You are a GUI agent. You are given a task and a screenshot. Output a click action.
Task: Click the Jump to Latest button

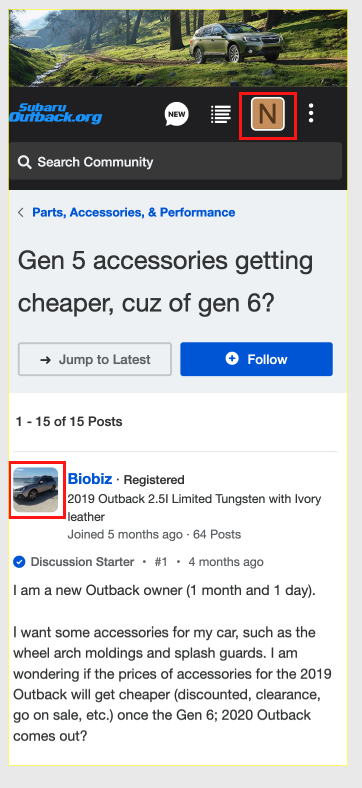(95, 359)
